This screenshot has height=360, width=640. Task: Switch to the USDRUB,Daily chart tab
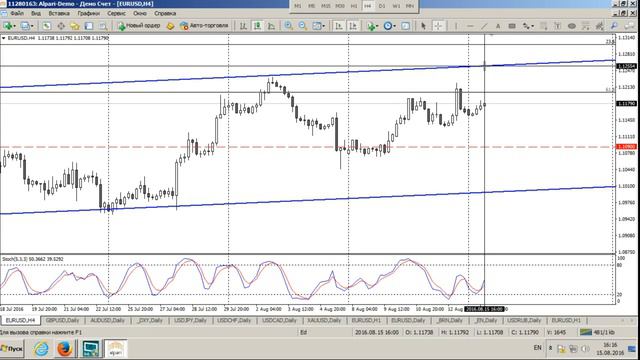pyautogui.click(x=524, y=320)
